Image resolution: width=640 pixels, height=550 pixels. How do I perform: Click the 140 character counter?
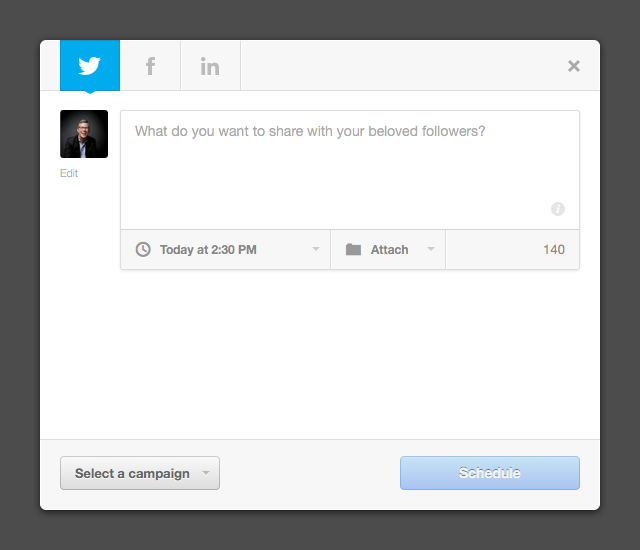point(554,249)
